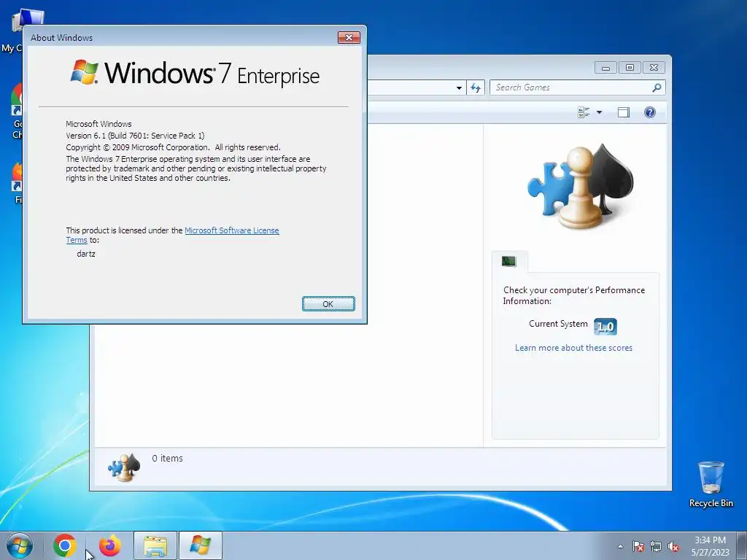
Task: Close the Games window
Action: [654, 68]
